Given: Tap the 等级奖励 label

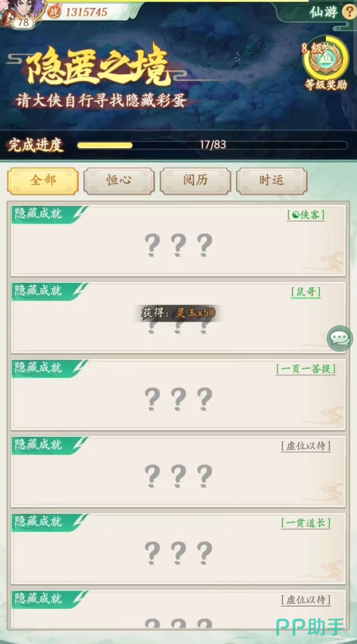Looking at the screenshot, I should (326, 85).
